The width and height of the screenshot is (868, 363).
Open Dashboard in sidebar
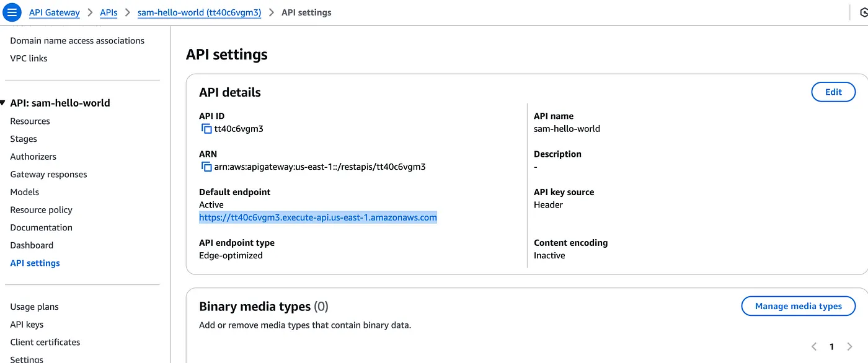click(x=32, y=245)
